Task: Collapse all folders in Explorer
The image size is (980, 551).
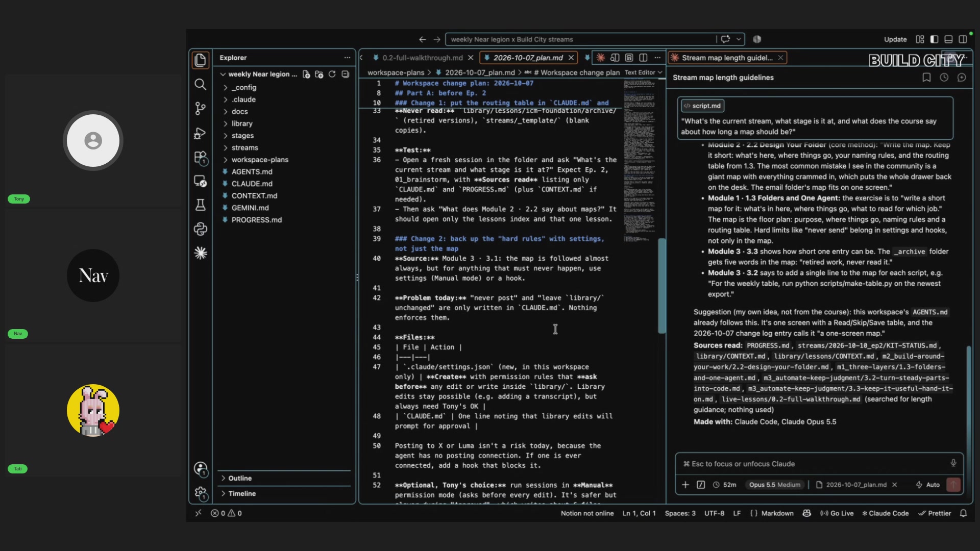Action: [x=346, y=74]
